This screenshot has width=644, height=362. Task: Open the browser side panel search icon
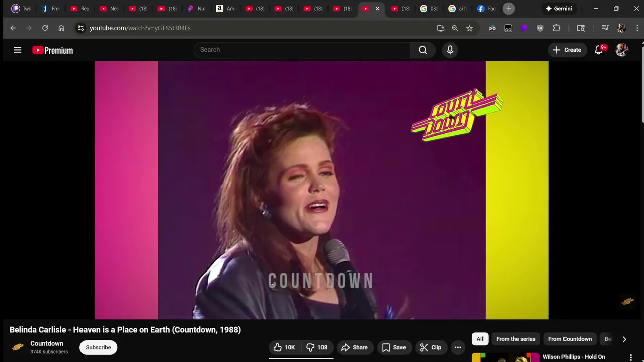coord(581,28)
